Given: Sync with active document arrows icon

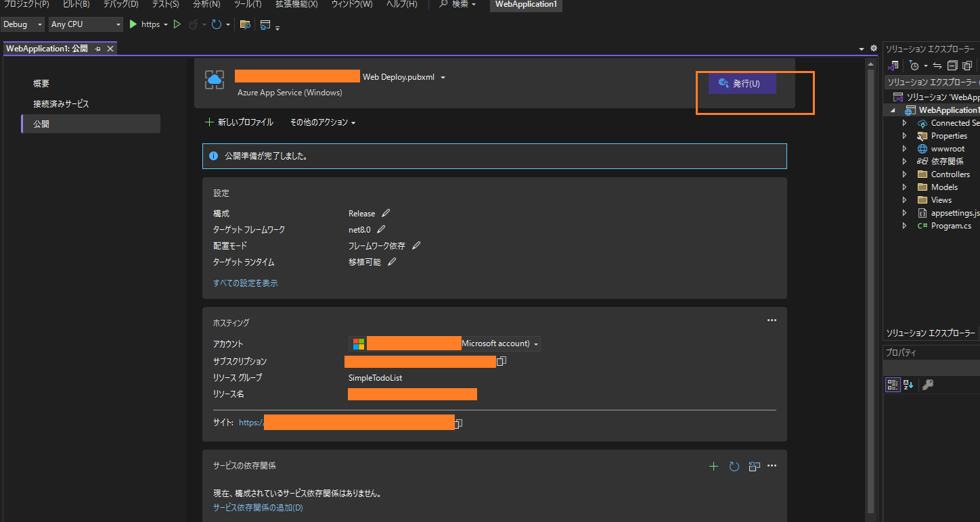Looking at the screenshot, I should point(937,66).
